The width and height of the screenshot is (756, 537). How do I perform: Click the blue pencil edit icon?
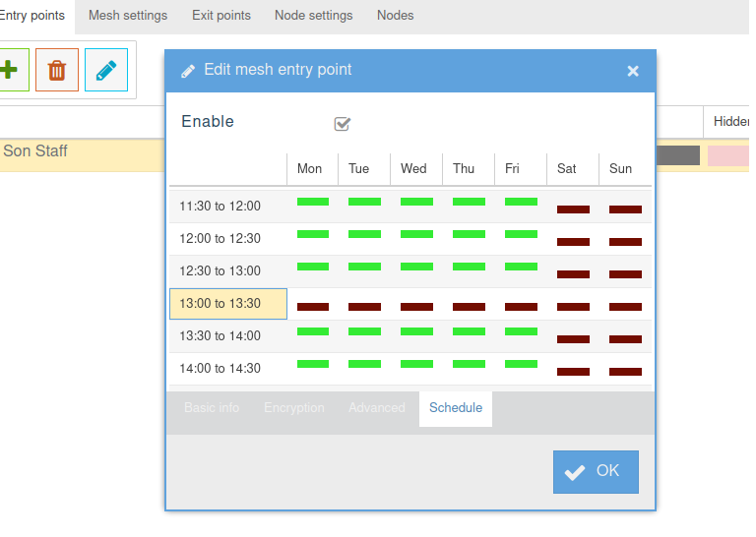coord(106,71)
